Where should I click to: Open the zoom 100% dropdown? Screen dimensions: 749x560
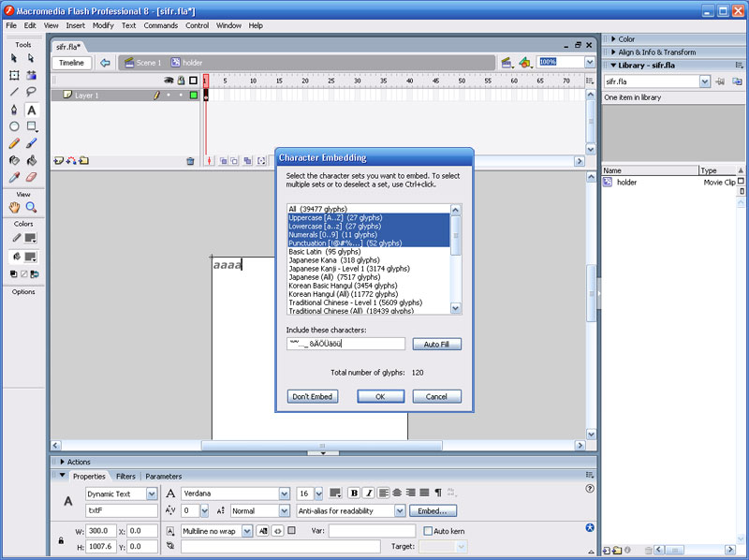pos(590,62)
